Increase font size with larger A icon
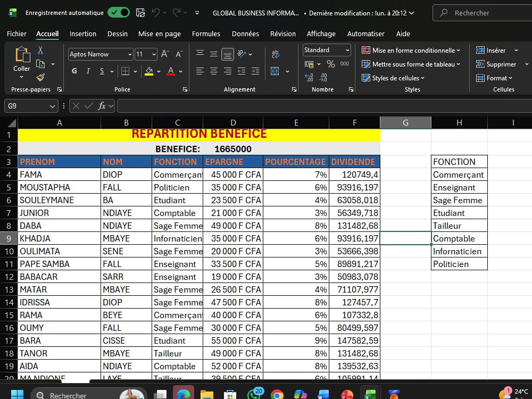Image resolution: width=532 pixels, height=399 pixels. pos(165,54)
